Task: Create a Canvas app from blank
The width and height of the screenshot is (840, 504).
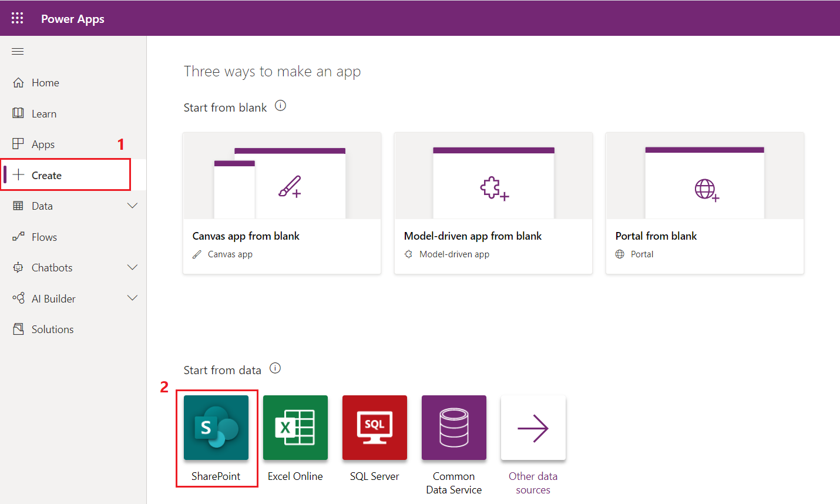Action: [x=282, y=203]
